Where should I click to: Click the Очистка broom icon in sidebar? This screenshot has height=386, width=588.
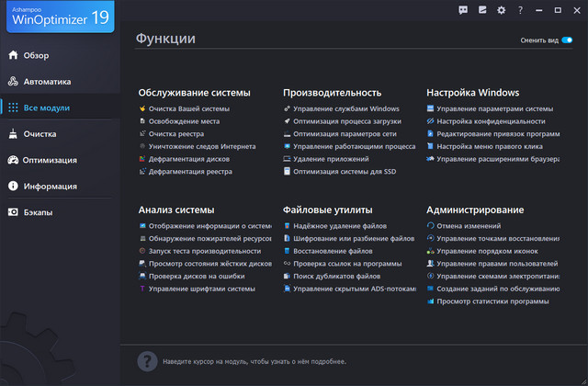pos(13,134)
